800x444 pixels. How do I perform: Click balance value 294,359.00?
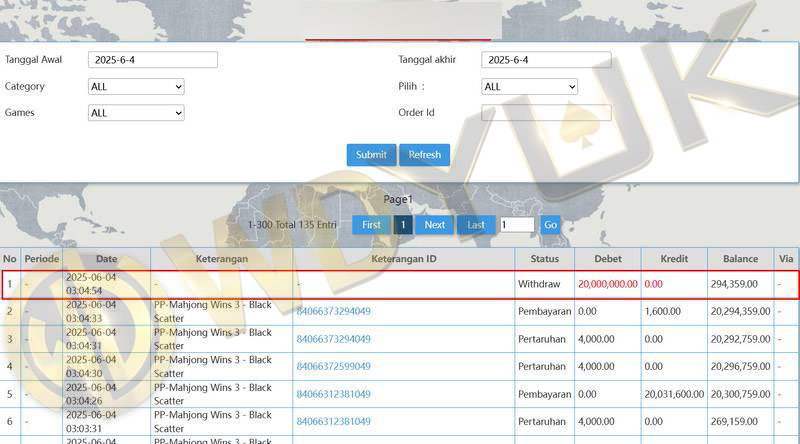coord(734,284)
